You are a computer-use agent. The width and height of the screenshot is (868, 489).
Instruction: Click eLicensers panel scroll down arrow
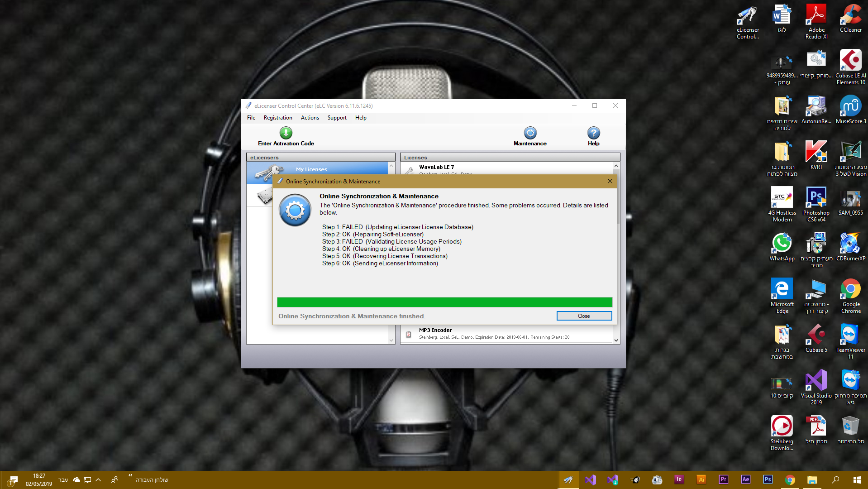tap(391, 340)
